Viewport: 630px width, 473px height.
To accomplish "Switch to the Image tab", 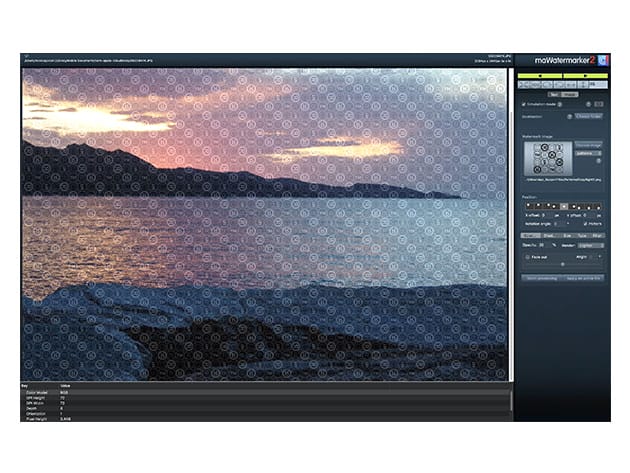I will tap(572, 94).
